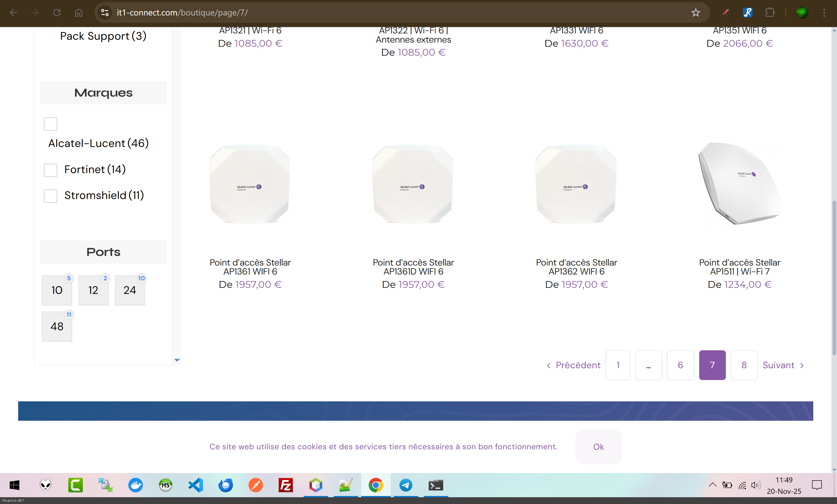Click the Suivant next page link

point(783,365)
